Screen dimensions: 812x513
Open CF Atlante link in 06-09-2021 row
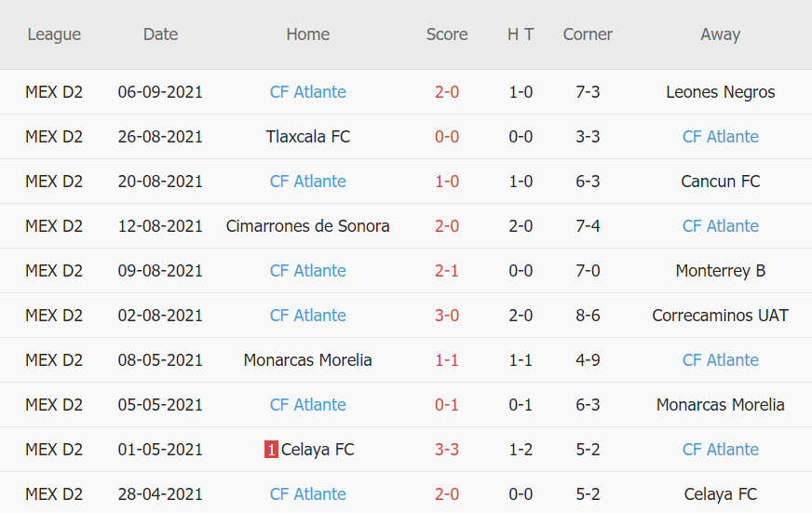coord(307,92)
